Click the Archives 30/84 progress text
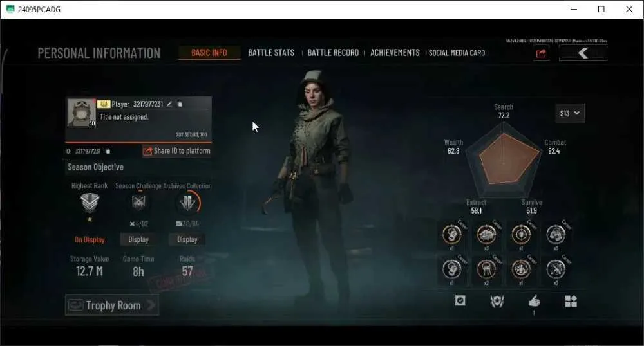The width and height of the screenshot is (644, 346). pos(187,224)
